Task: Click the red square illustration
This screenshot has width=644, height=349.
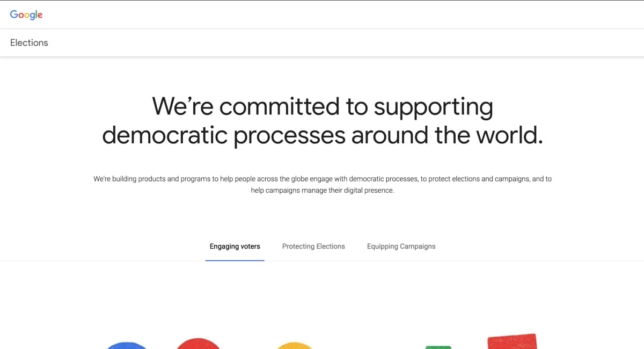Action: [x=512, y=341]
